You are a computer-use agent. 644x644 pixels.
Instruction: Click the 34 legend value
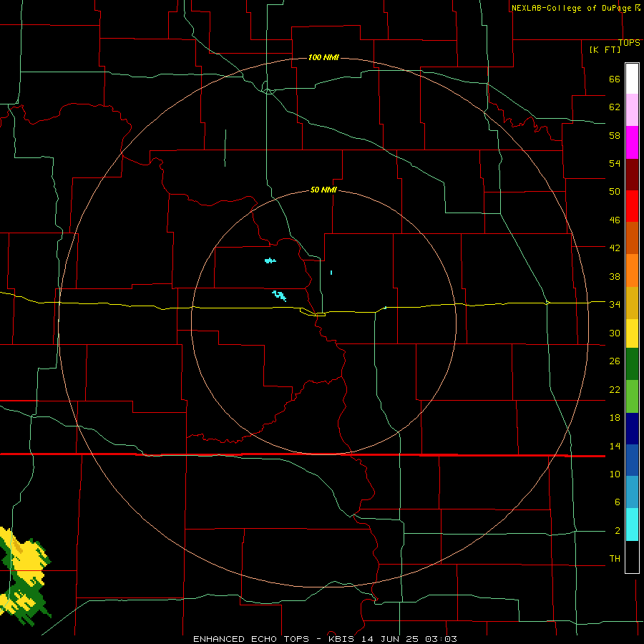tap(615, 304)
